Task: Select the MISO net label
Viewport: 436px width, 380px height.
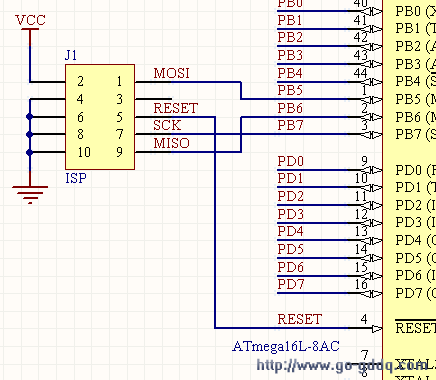Action: [171, 143]
